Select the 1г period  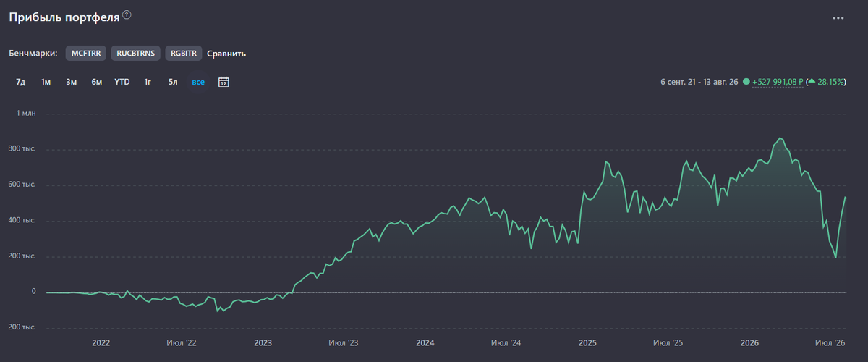[148, 82]
